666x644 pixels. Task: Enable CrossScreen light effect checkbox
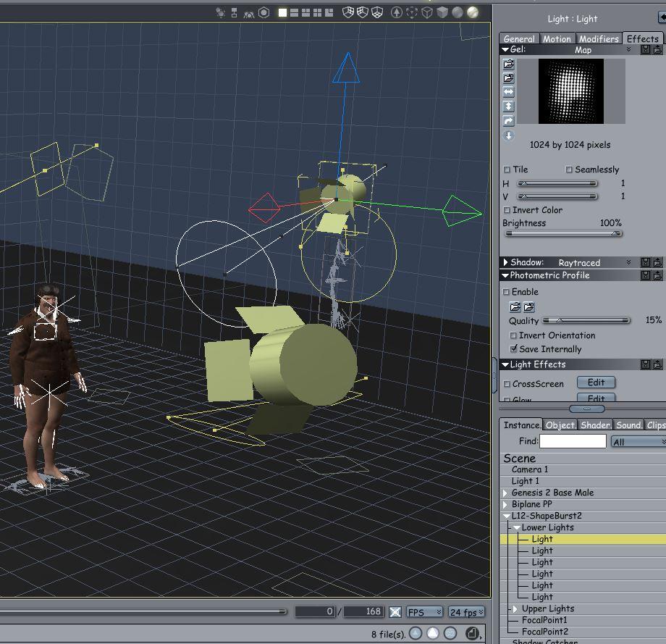click(x=507, y=384)
